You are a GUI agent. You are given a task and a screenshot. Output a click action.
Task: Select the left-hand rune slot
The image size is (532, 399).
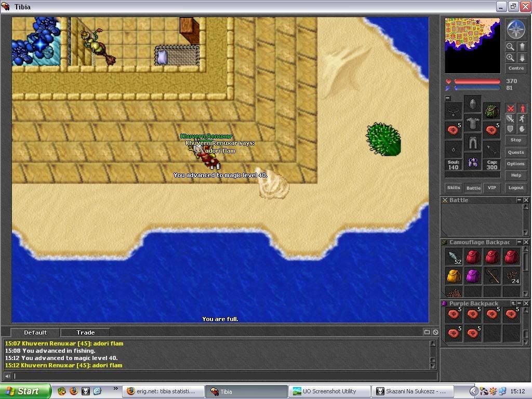453,130
